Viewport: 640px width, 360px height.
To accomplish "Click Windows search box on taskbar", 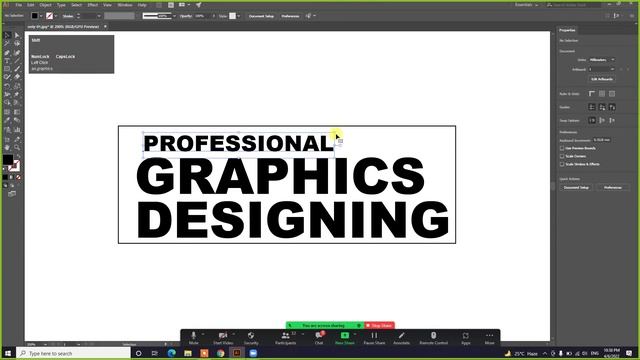I will pos(73,353).
